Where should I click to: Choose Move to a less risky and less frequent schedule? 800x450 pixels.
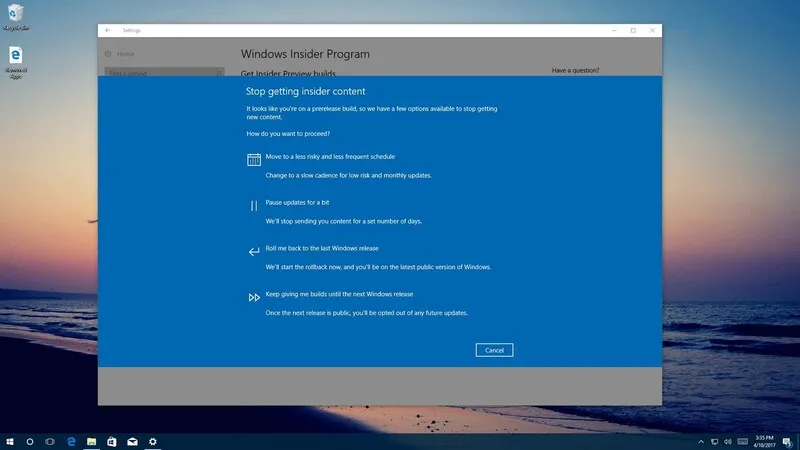tap(330, 157)
